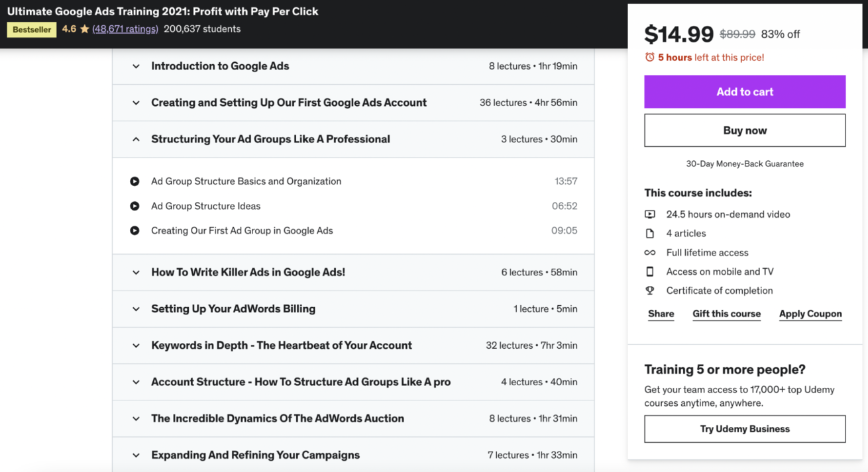This screenshot has width=868, height=472.
Task: Click Gift this course link
Action: [x=726, y=314]
